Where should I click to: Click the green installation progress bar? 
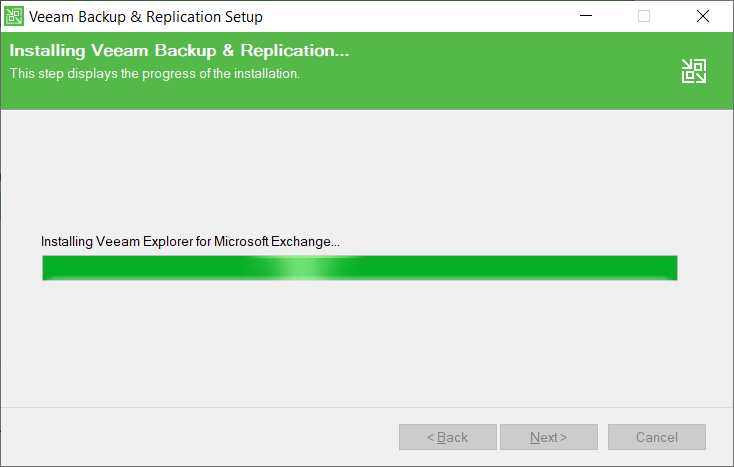(x=500, y=268)
